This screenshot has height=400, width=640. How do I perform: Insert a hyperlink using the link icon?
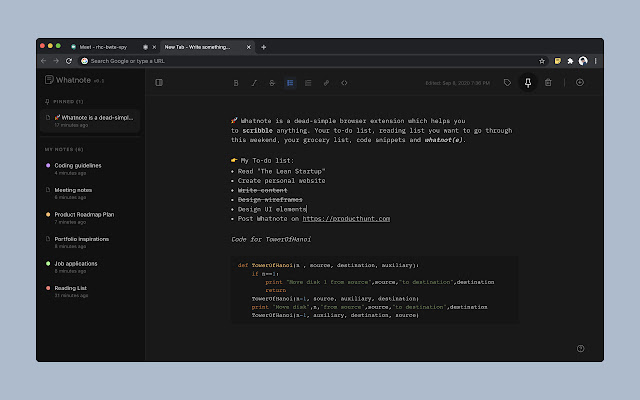(x=326, y=82)
